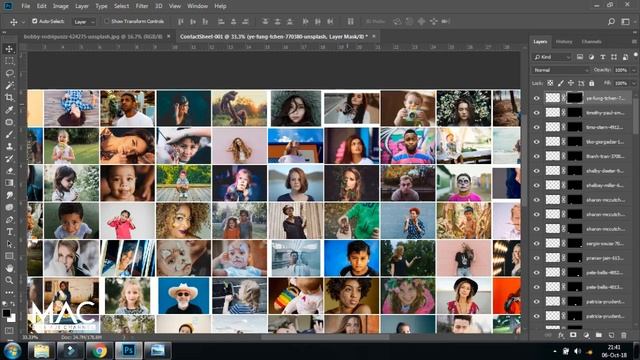Click the delete layer trash icon
Image resolution: width=640 pixels, height=360 pixels.
click(624, 335)
